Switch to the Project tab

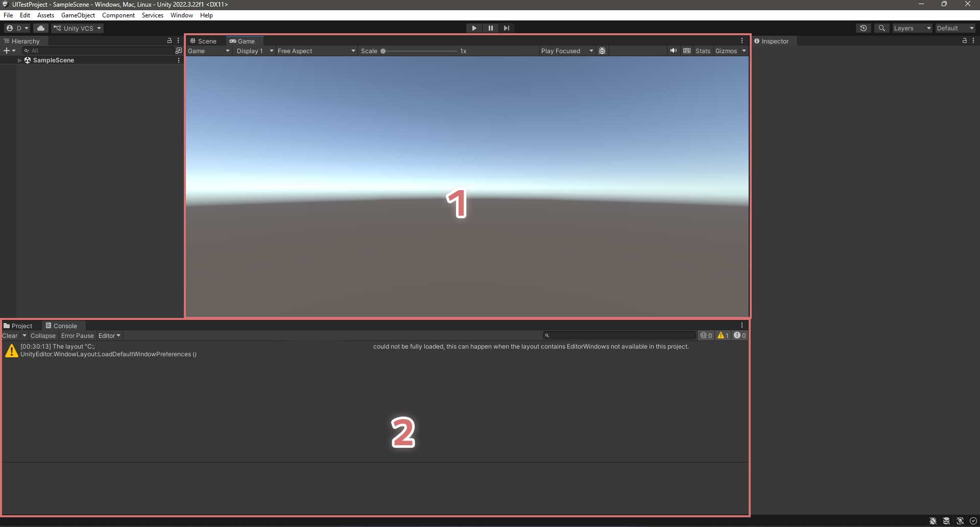(18, 326)
